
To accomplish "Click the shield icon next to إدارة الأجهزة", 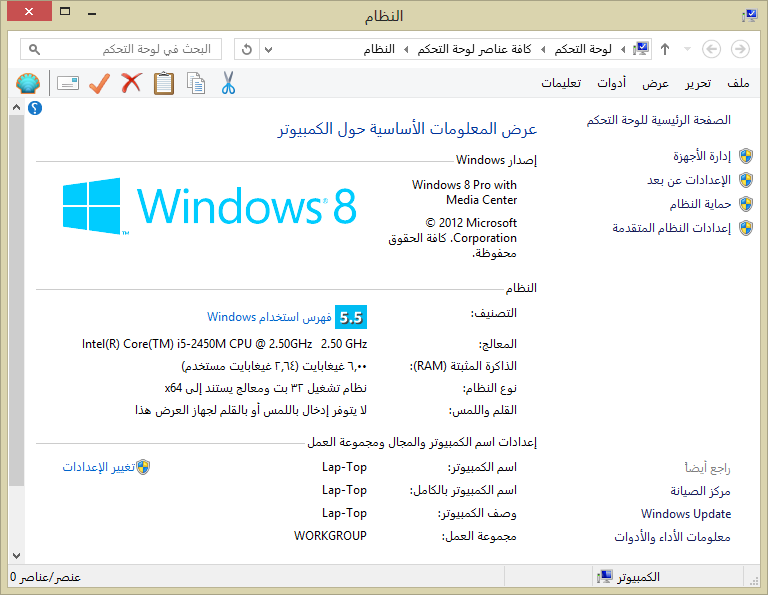I will coord(745,156).
